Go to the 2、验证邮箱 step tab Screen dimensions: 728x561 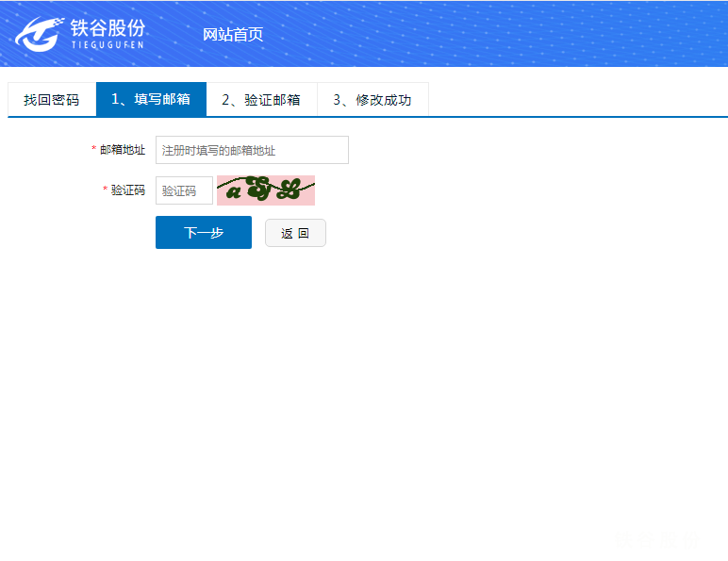click(261, 100)
